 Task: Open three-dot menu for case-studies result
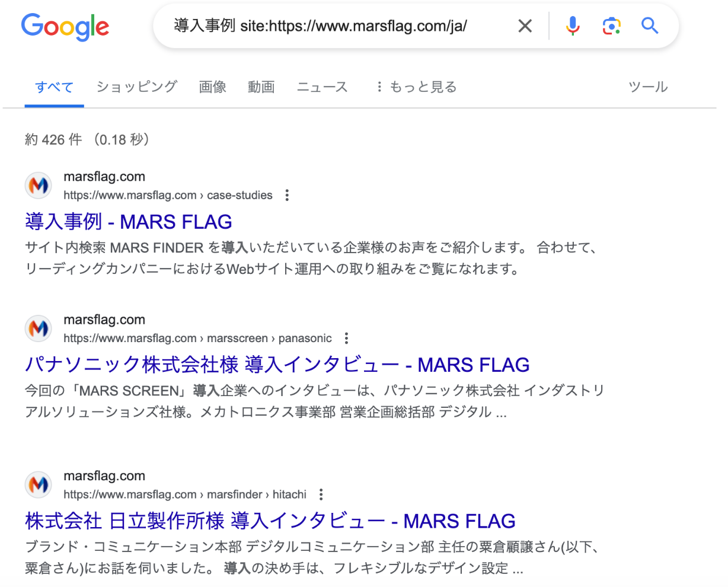click(x=287, y=195)
